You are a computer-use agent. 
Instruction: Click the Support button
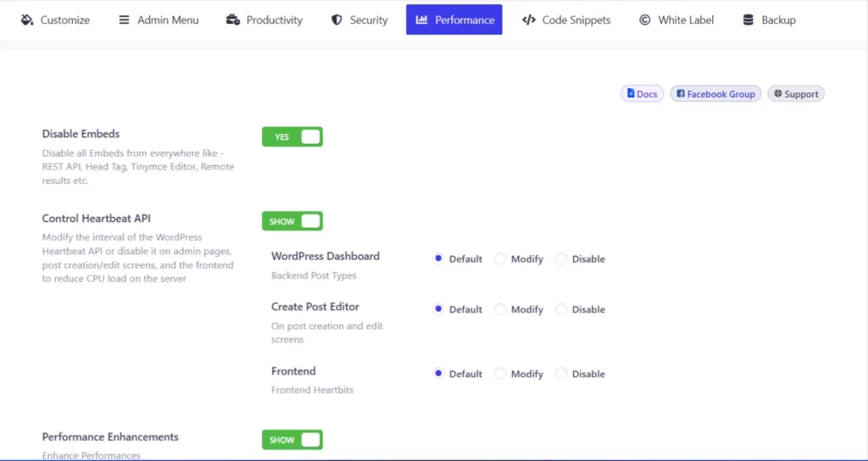796,94
